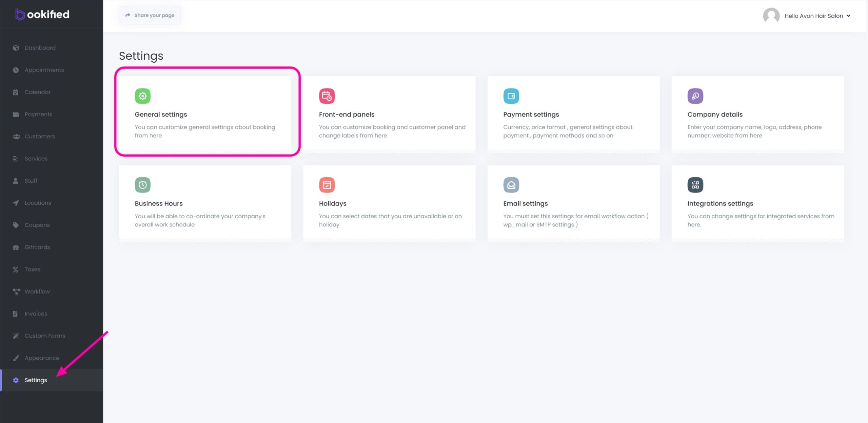This screenshot has width=868, height=423.
Task: Click the Hello Avon Hair Salon text
Action: pos(814,16)
